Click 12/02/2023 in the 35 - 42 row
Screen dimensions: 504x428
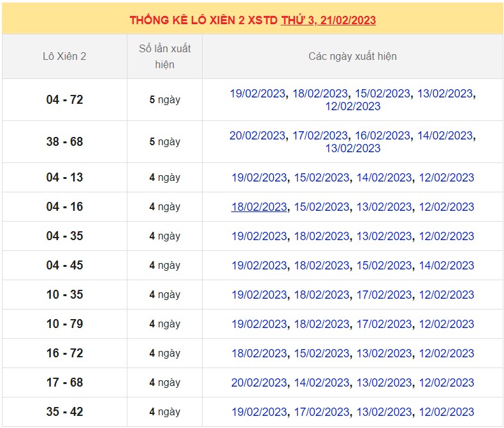tap(447, 412)
